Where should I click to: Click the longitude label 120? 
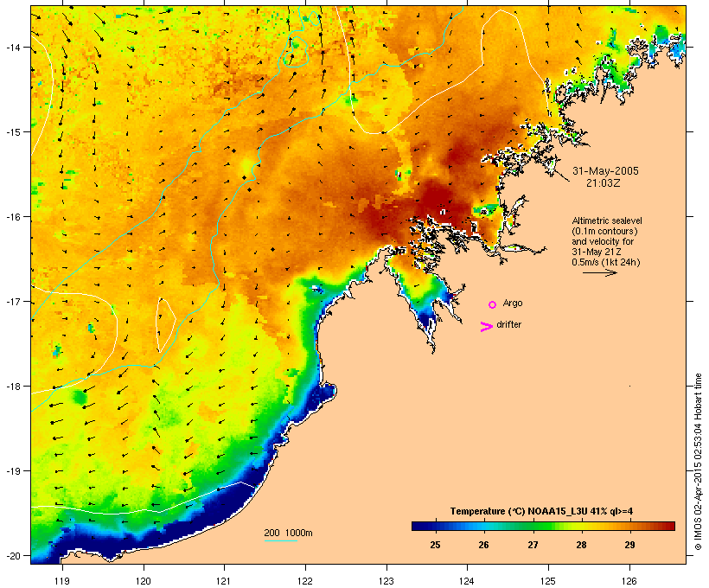pos(144,581)
